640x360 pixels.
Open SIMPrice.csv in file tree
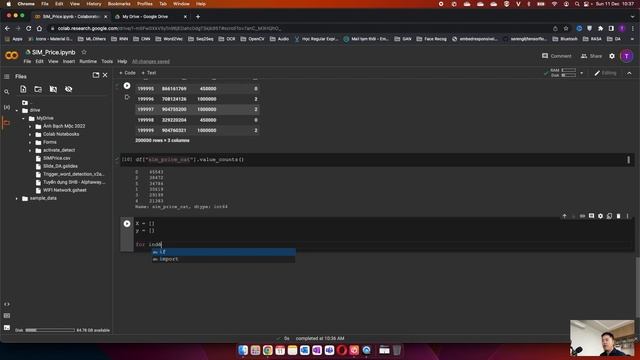coord(57,158)
